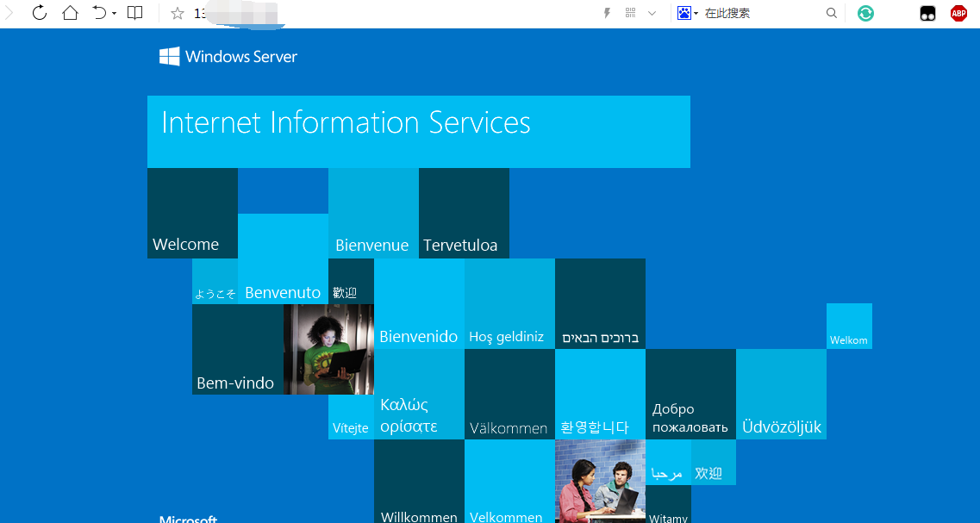Image resolution: width=980 pixels, height=523 pixels.
Task: Click the magnifier search icon
Action: tap(831, 13)
